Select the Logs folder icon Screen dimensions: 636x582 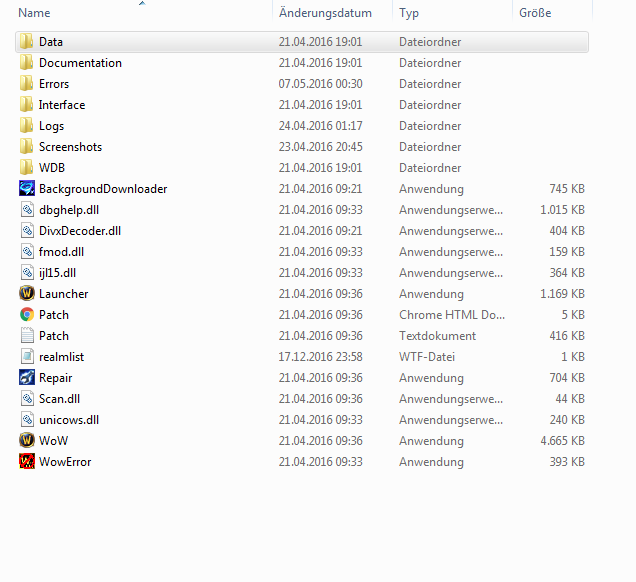pyautogui.click(x=27, y=126)
